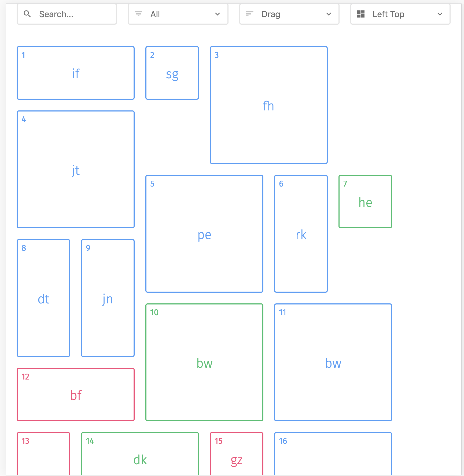Image resolution: width=464 pixels, height=476 pixels.
Task: Focus the Search input field
Action: [67, 14]
